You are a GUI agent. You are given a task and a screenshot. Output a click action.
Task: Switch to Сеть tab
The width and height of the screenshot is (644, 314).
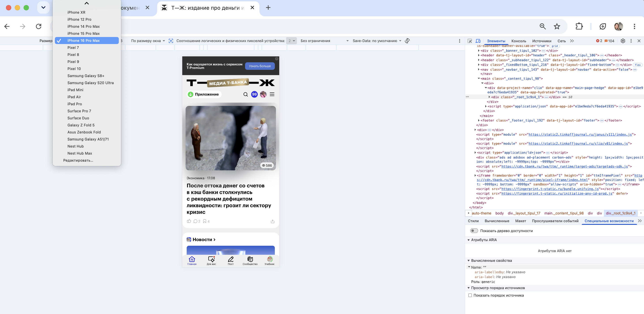tap(562, 41)
